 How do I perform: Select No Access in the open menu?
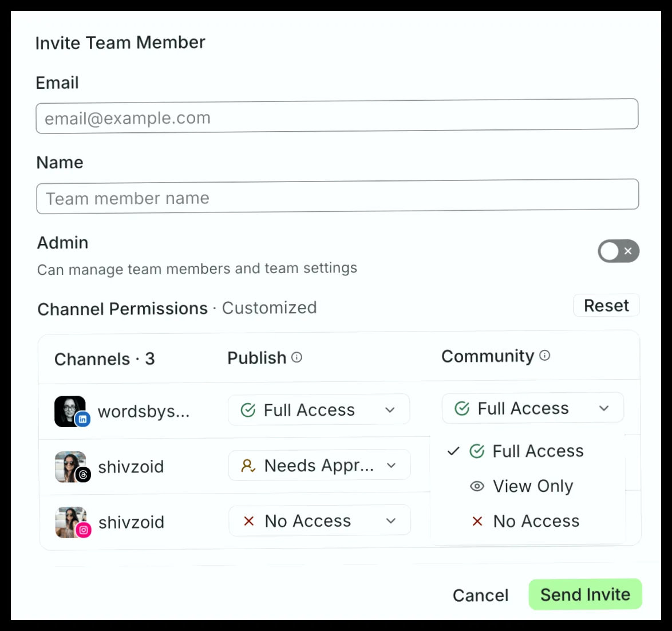click(x=527, y=521)
